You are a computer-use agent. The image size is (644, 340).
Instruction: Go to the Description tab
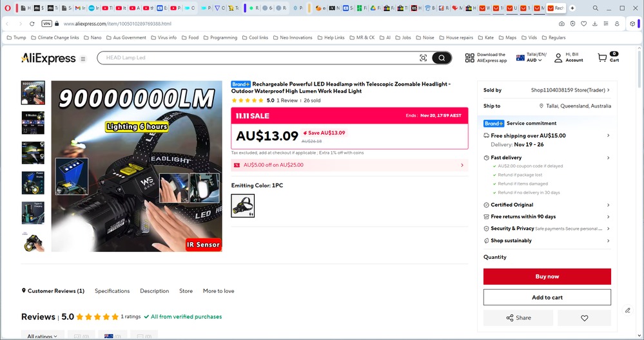pyautogui.click(x=154, y=291)
